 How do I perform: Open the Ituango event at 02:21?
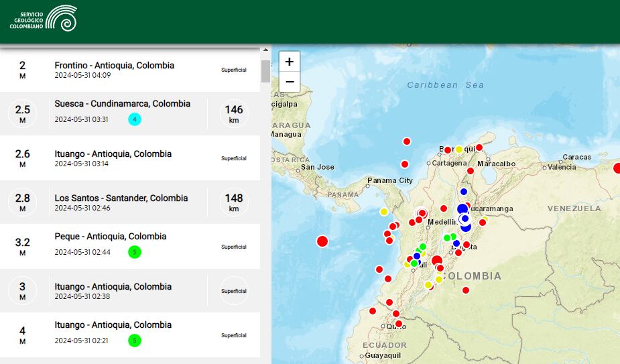pyautogui.click(x=130, y=335)
